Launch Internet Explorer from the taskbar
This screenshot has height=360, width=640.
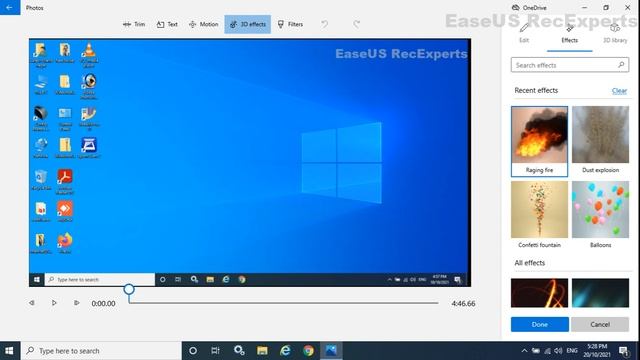[x=285, y=351]
